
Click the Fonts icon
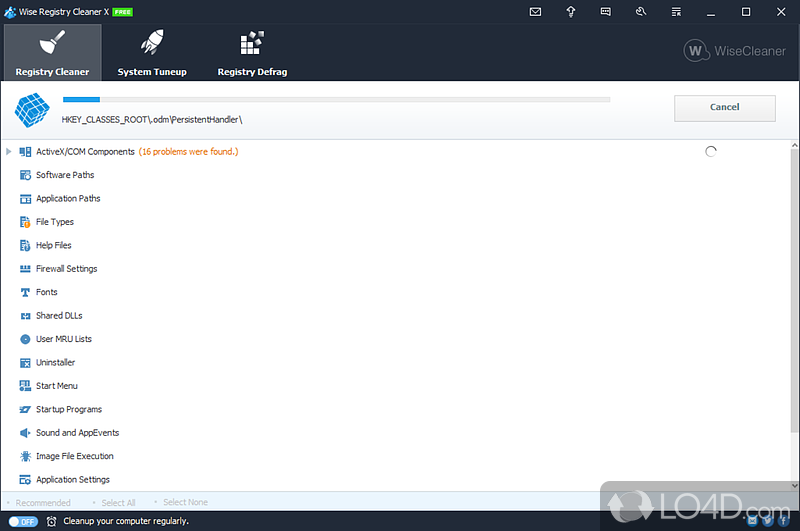click(25, 292)
